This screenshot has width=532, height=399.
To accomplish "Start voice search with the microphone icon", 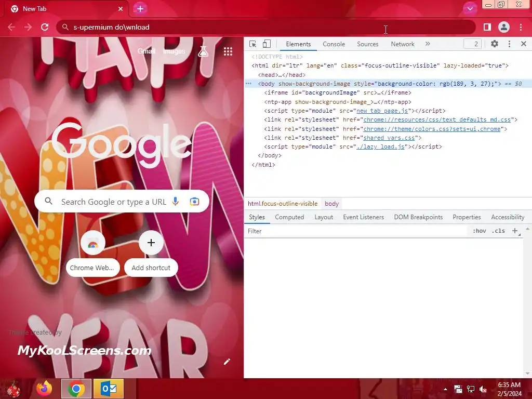I will (176, 202).
